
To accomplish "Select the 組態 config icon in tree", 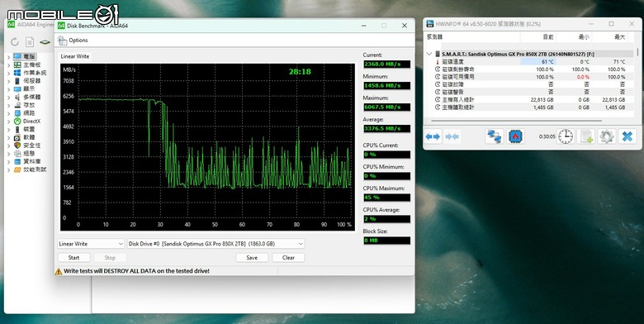I will 17,154.
